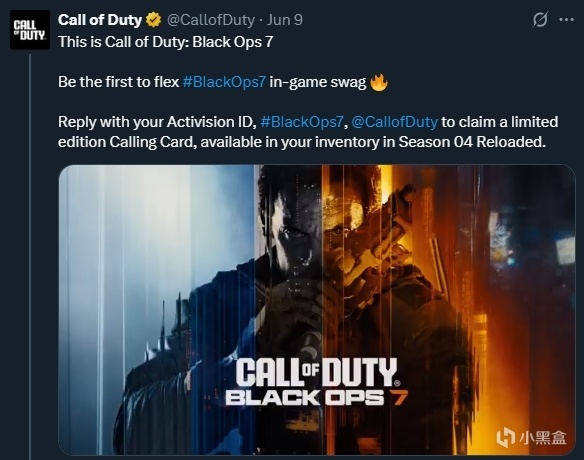Open the Black Ops 7 promo image
The image size is (584, 460).
point(317,310)
